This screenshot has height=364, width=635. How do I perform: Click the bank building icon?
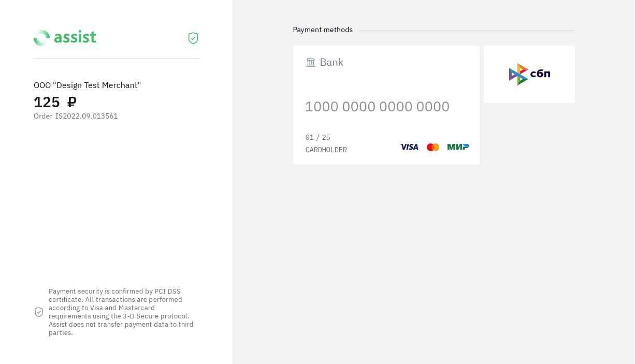pyautogui.click(x=311, y=62)
